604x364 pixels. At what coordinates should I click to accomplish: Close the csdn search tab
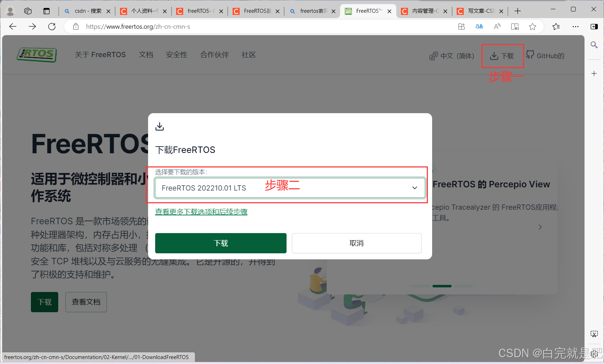[x=108, y=11]
